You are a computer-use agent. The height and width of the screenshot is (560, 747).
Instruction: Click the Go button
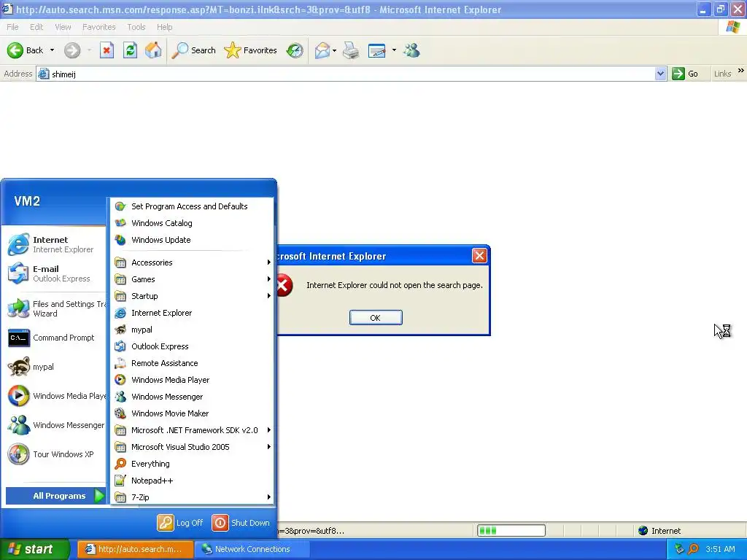click(685, 74)
